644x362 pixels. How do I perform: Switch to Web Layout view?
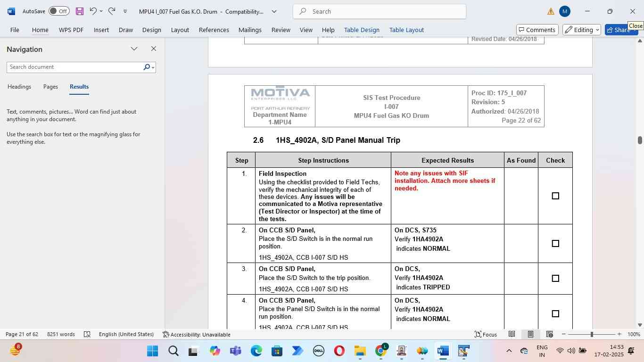point(549,334)
